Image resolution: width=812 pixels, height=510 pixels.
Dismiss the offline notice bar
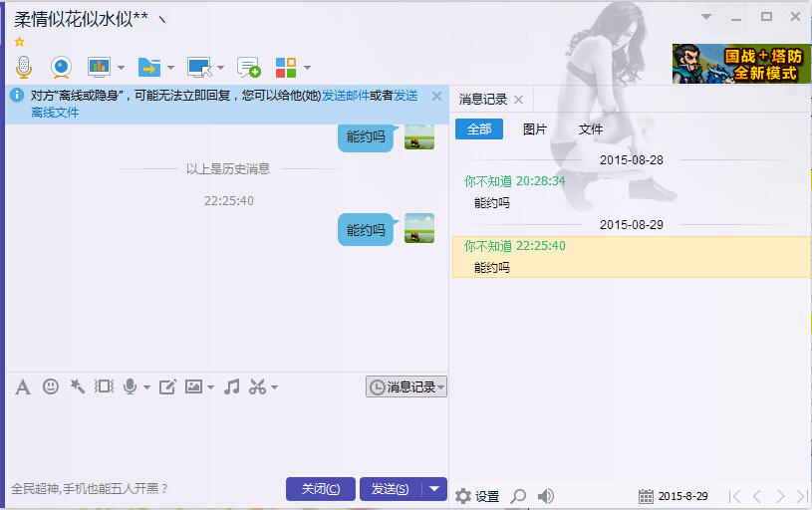click(436, 97)
